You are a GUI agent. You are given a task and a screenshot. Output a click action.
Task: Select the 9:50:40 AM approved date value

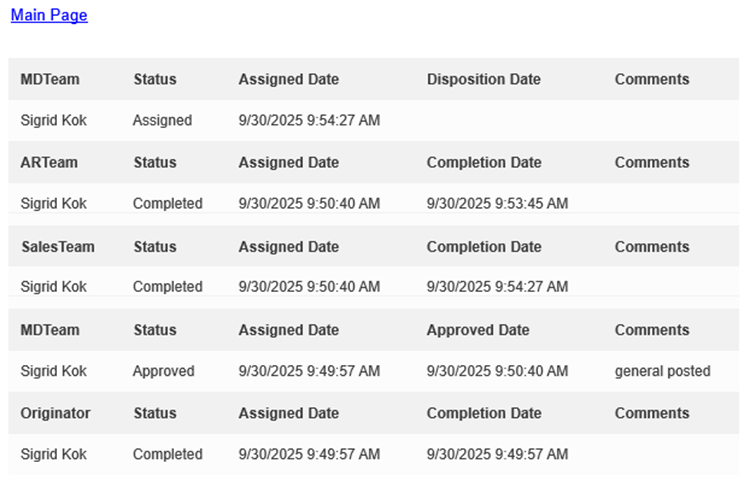497,371
